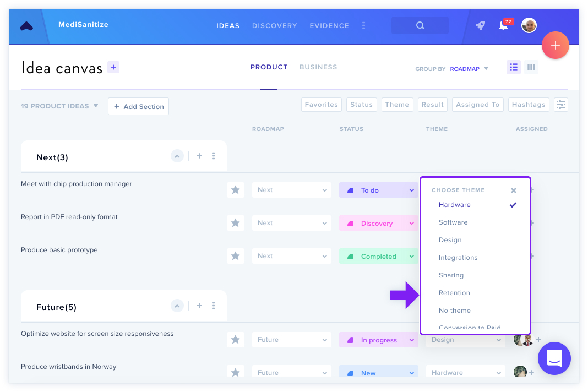The width and height of the screenshot is (588, 392).
Task: Go to the EVIDENCE navigation tab
Action: [x=329, y=25]
